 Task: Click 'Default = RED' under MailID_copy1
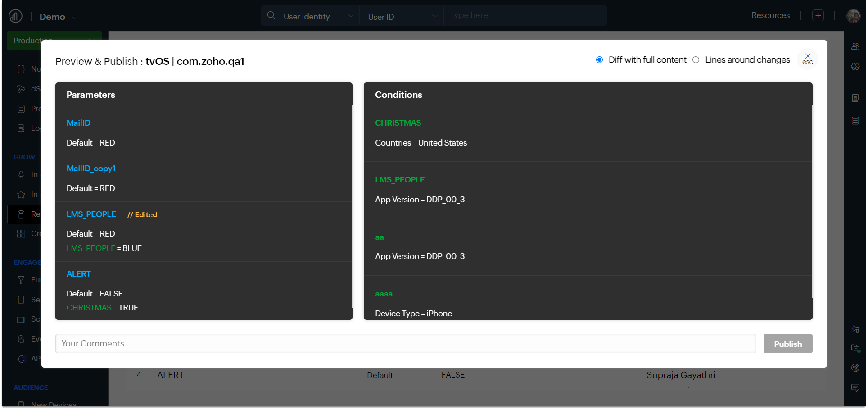[x=91, y=188]
